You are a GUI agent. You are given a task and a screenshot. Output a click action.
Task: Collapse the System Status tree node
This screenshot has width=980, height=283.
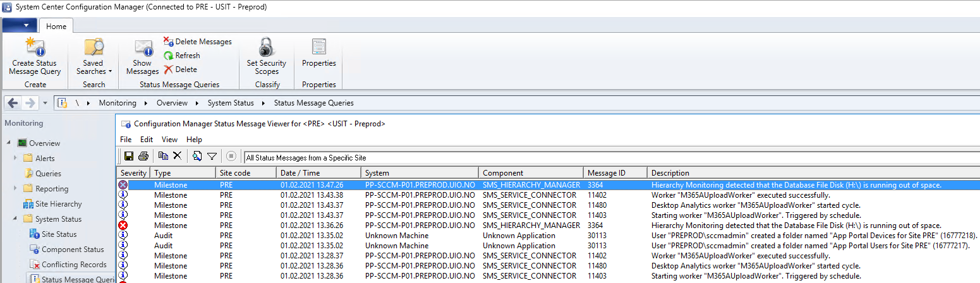click(16, 219)
